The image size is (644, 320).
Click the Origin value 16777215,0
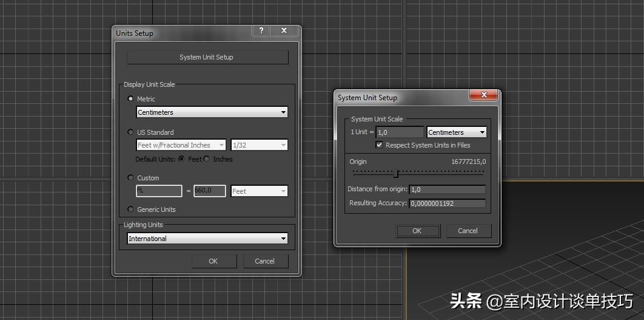coord(469,162)
